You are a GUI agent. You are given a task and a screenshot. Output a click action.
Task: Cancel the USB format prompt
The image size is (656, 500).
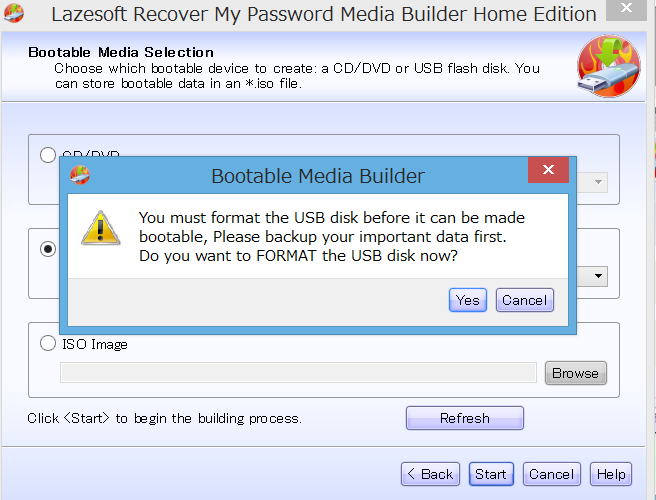525,300
